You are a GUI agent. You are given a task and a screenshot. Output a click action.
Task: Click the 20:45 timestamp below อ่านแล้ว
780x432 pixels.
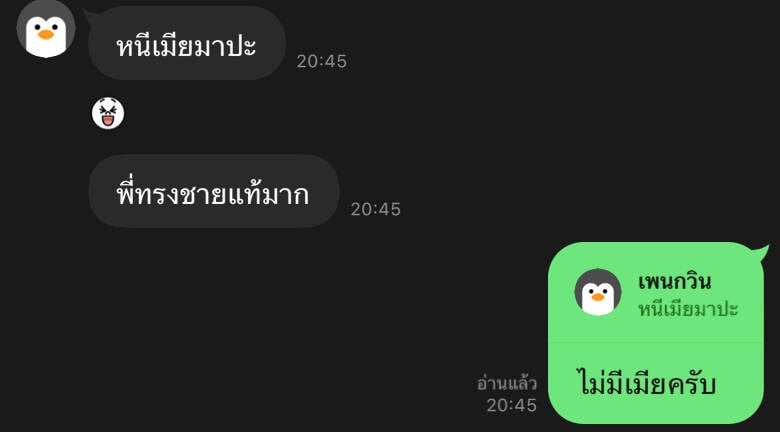(x=512, y=406)
